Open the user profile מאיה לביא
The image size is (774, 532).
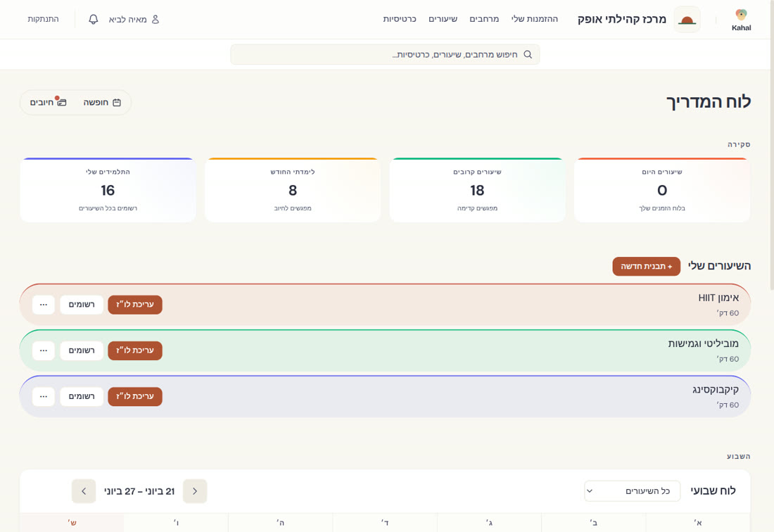(x=134, y=19)
